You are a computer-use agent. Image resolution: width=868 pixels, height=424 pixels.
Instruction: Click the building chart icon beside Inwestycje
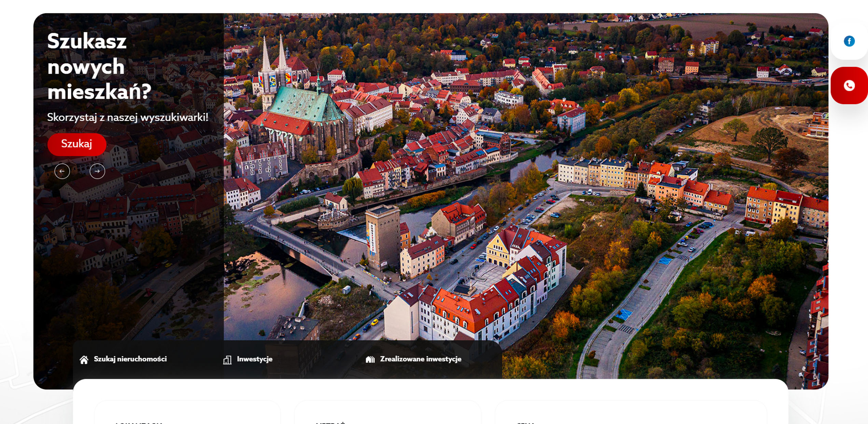[x=227, y=359]
